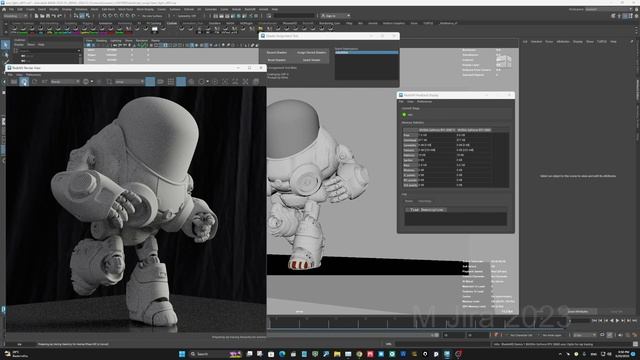Image resolution: width=640 pixels, height=360 pixels.
Task: Open Preferences menu in Redshift Render View
Action: tap(33, 75)
